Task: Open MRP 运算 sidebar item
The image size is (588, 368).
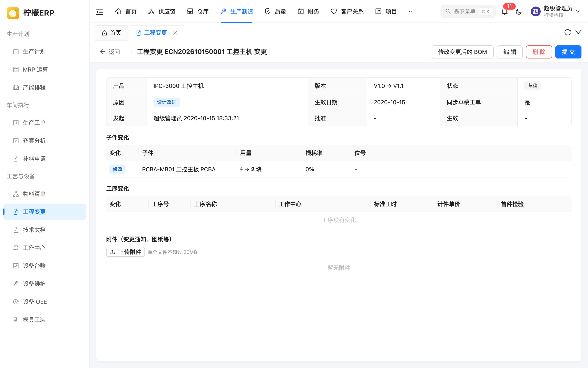Action: (x=45, y=70)
